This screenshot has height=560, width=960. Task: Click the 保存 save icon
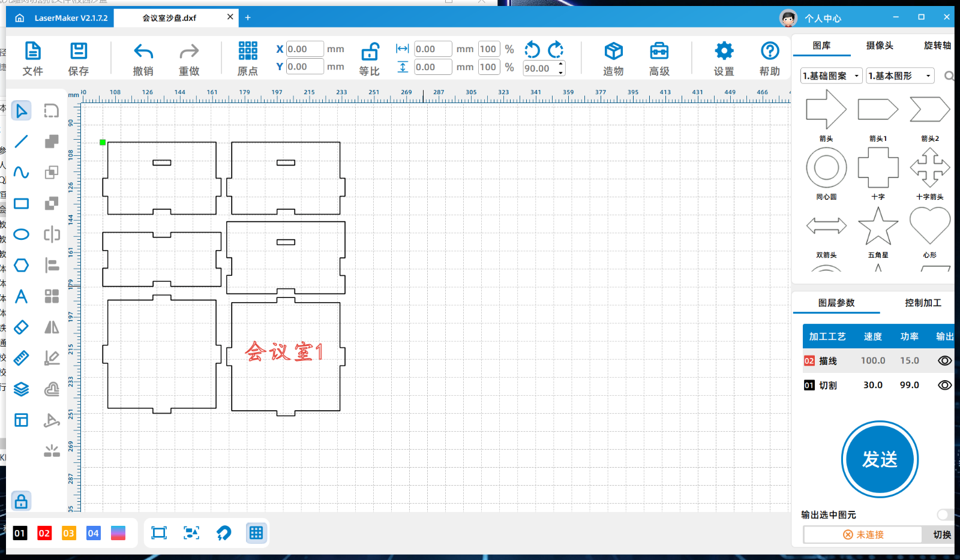click(79, 51)
